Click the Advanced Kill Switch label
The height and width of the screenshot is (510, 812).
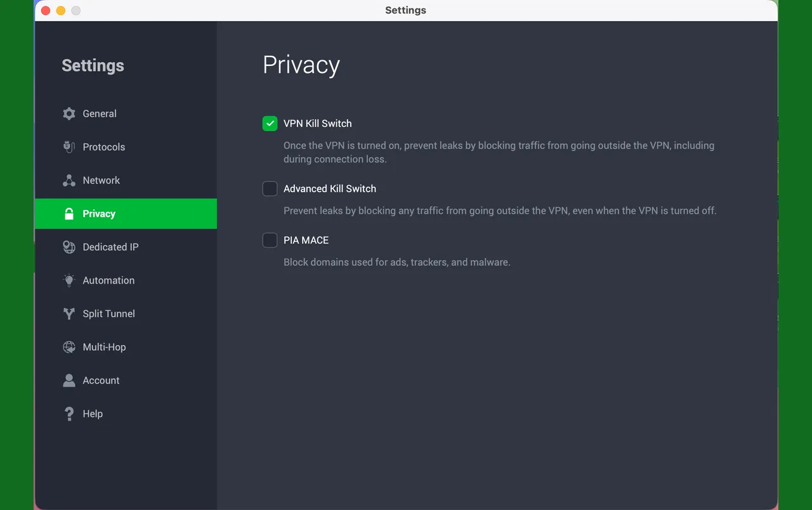[x=330, y=188]
